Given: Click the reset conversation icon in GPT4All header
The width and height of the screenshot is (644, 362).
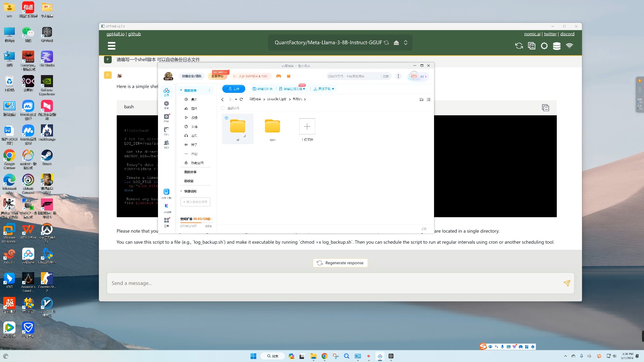Looking at the screenshot, I should click(519, 46).
